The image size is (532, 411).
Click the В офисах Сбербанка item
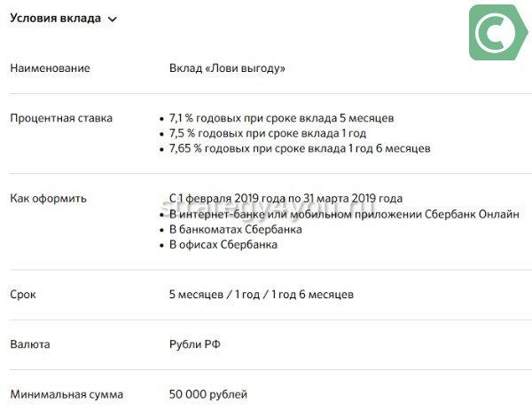click(223, 244)
